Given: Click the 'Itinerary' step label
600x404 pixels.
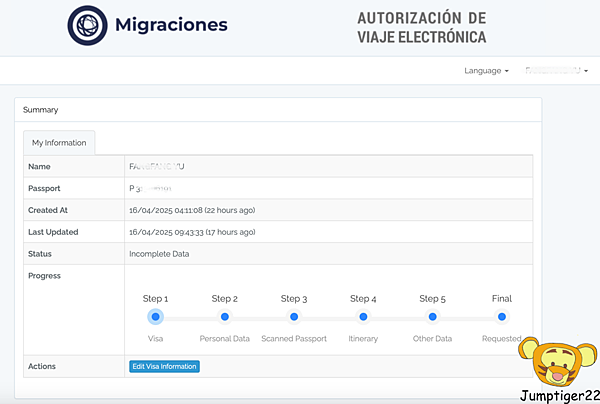Looking at the screenshot, I should (363, 339).
